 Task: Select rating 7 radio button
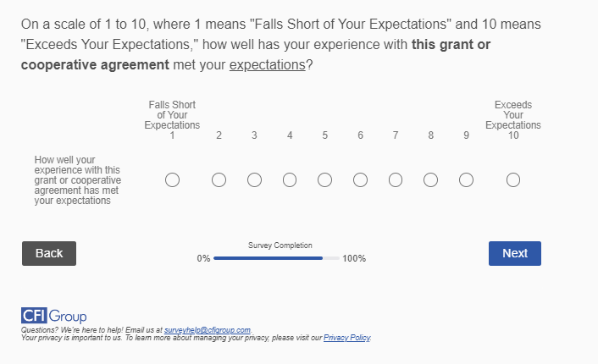(396, 179)
